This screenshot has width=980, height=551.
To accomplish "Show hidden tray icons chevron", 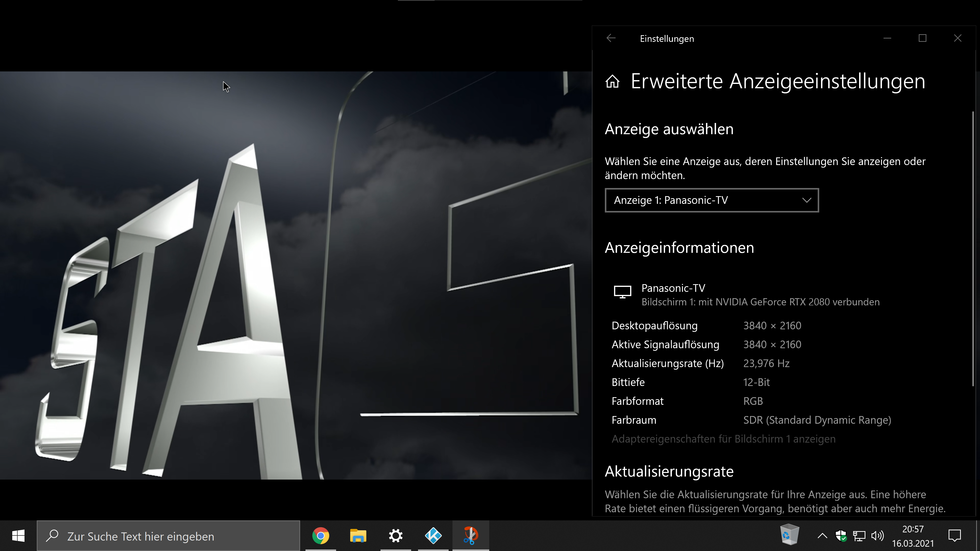I will click(x=822, y=536).
